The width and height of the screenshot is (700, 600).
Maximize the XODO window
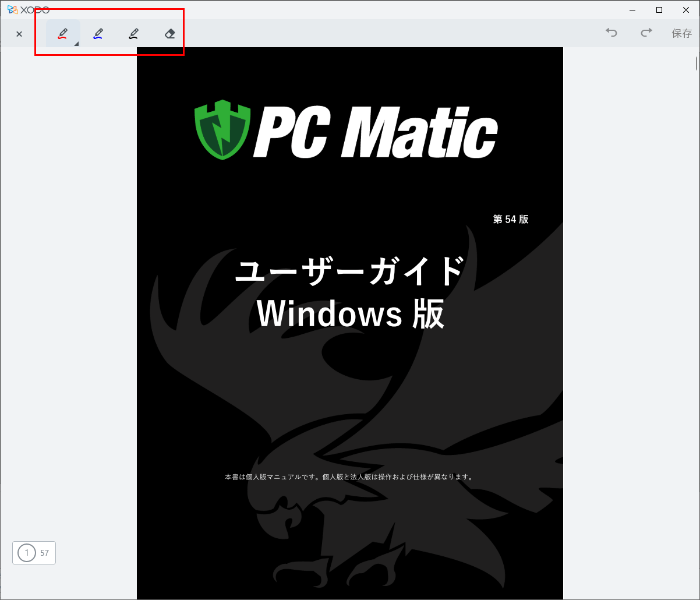click(x=659, y=9)
